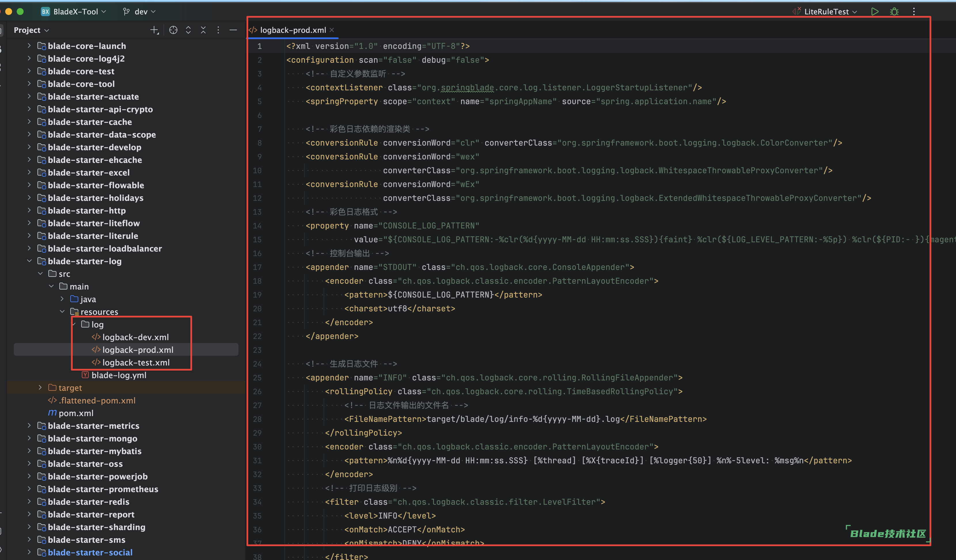Select blade-starter-oss module
Viewport: 956px width, 560px height.
(x=85, y=464)
